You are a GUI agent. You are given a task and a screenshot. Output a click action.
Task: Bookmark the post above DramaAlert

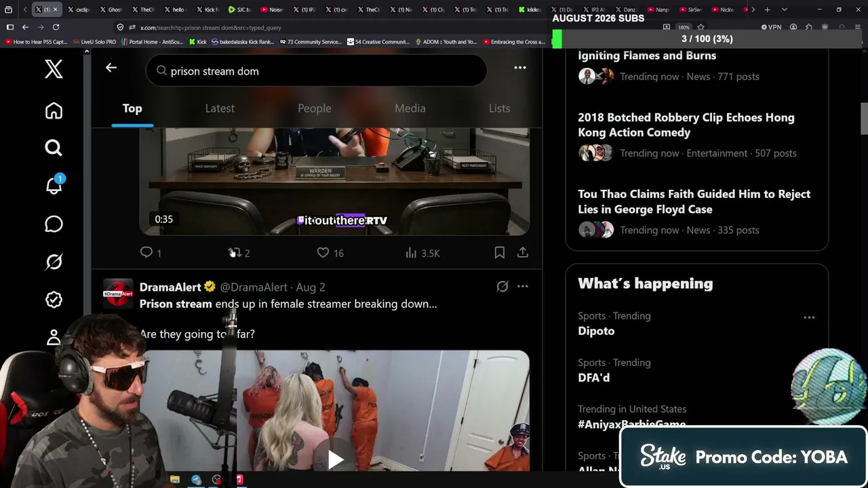tap(500, 253)
